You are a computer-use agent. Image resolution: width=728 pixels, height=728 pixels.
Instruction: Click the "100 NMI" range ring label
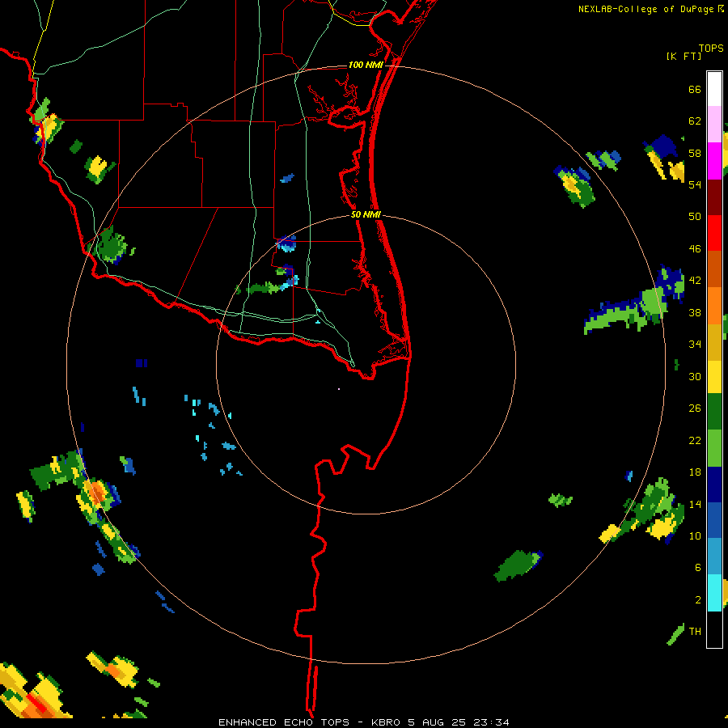coord(366,65)
